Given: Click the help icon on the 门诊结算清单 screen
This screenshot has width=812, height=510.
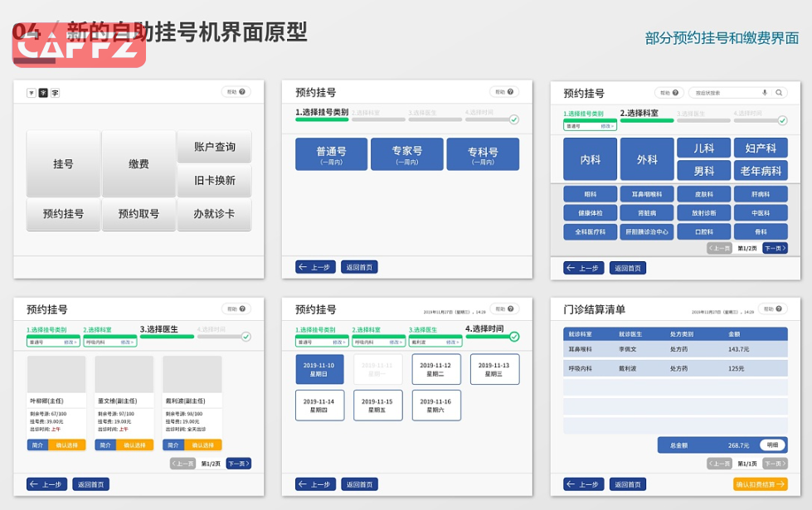Looking at the screenshot, I should click(780, 309).
